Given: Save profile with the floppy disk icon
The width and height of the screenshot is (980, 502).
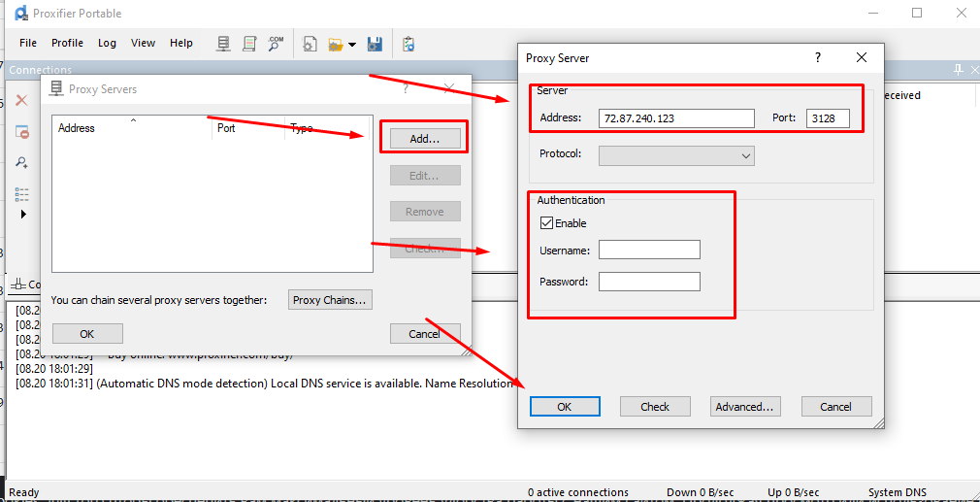Looking at the screenshot, I should pyautogui.click(x=375, y=44).
